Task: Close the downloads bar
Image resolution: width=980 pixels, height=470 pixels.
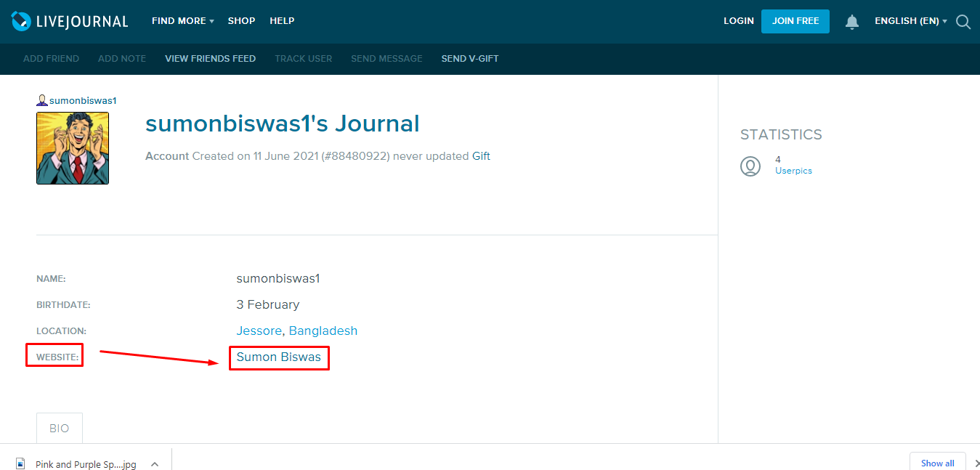Action: pos(976,463)
